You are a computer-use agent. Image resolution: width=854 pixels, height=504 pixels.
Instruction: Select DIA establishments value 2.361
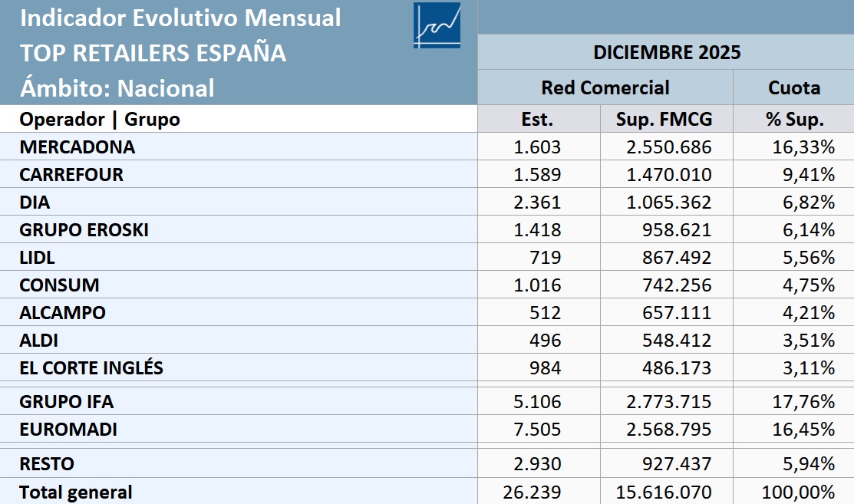(x=537, y=202)
